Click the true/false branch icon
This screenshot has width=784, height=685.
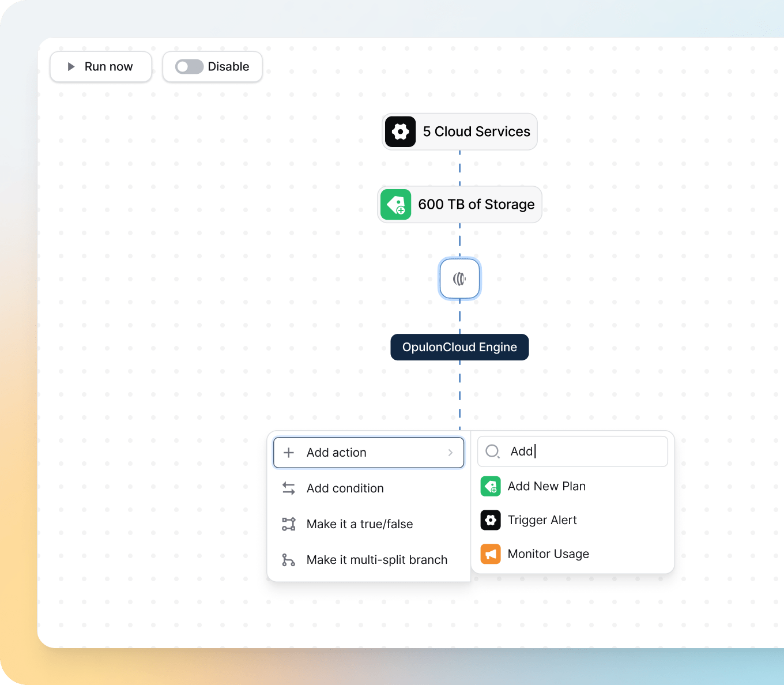289,524
